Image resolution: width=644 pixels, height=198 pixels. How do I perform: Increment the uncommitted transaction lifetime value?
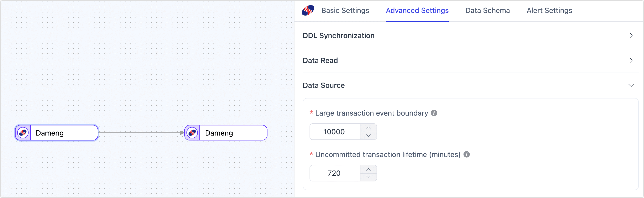click(x=368, y=169)
